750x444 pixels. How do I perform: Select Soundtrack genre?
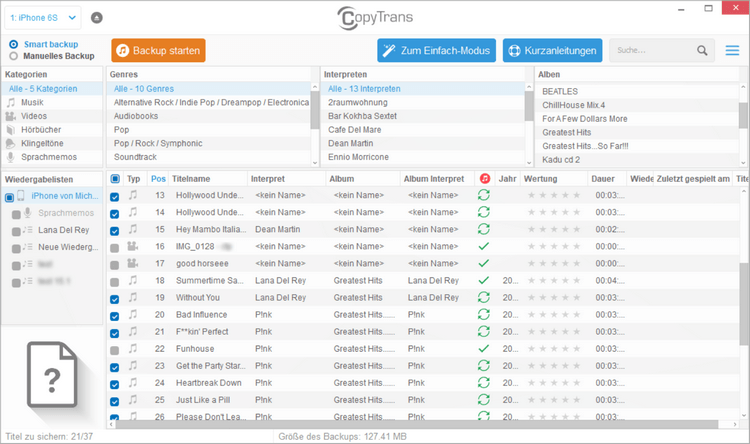(135, 157)
